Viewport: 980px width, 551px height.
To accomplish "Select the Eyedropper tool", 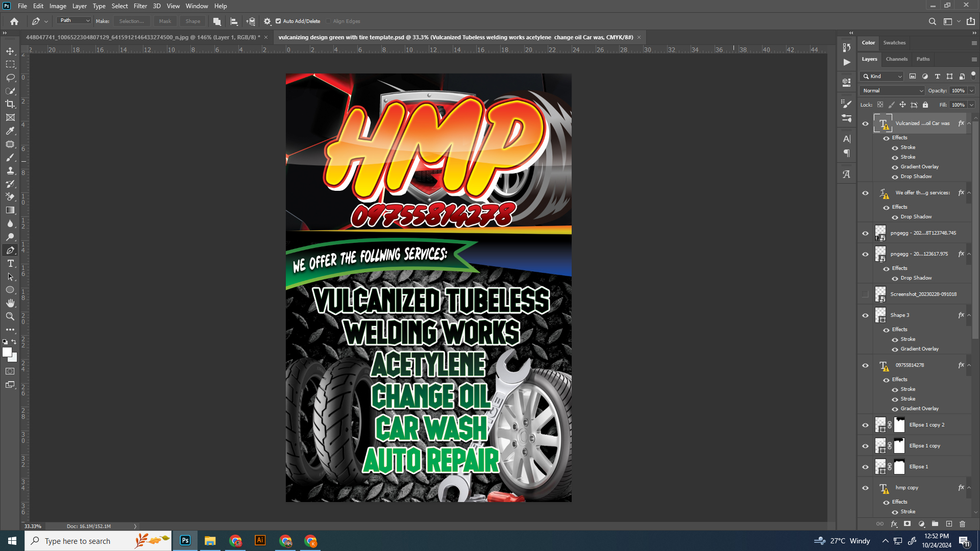I will pos(10,131).
